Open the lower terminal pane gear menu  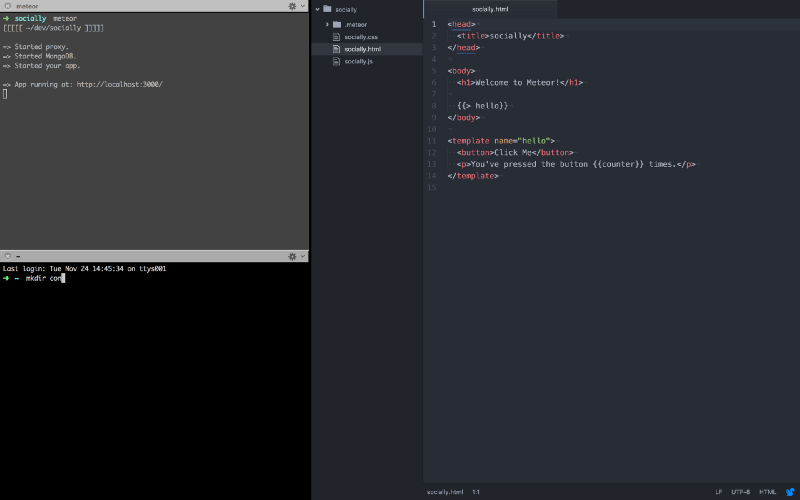pos(292,256)
